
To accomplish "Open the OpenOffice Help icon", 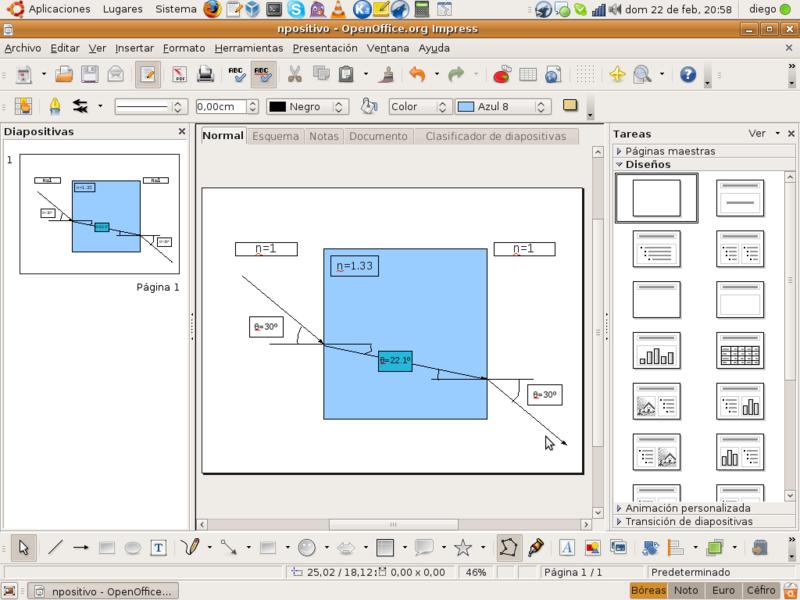I will 688,75.
